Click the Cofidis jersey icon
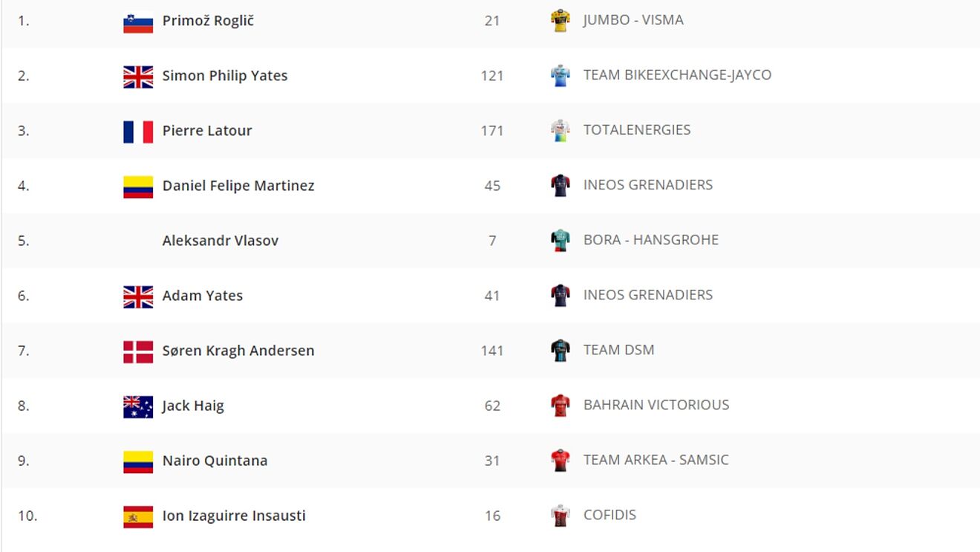This screenshot has height=552, width=980. point(561,515)
